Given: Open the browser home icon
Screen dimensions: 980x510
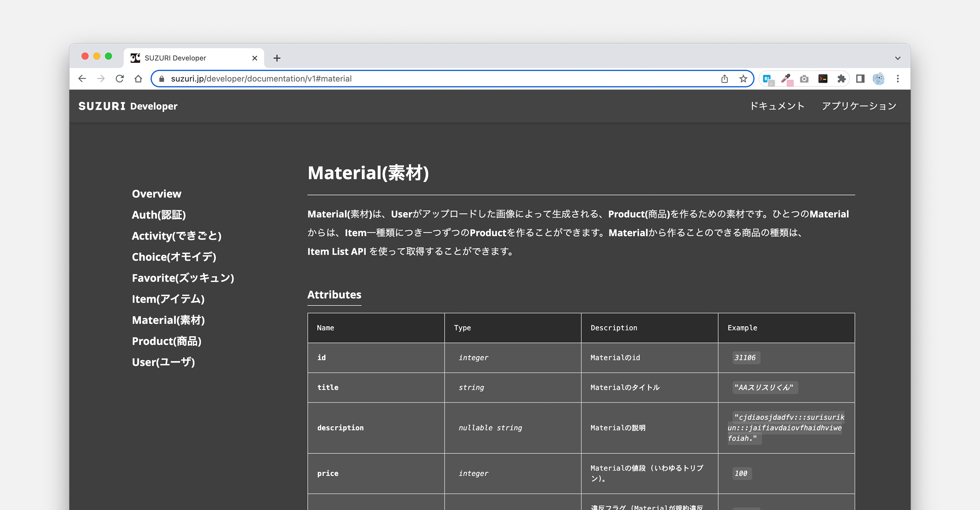Looking at the screenshot, I should pyautogui.click(x=138, y=79).
